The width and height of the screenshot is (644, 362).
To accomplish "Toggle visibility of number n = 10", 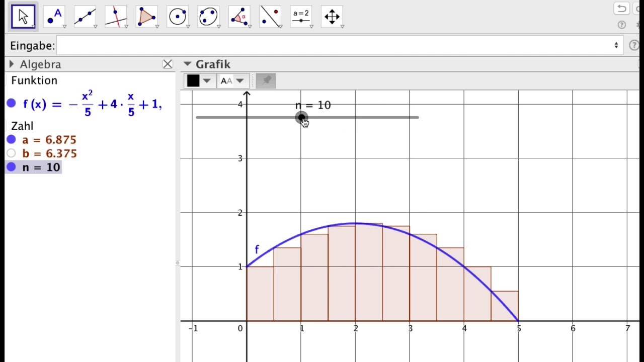I will (x=12, y=167).
